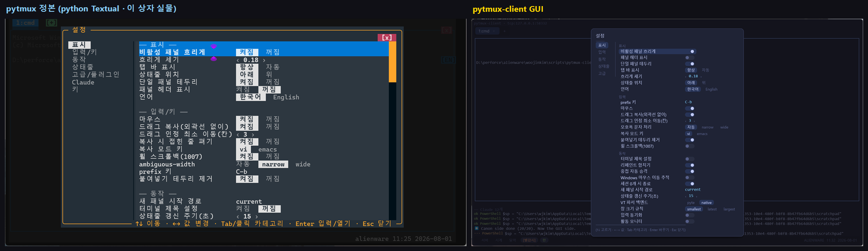Select 표시 category in Textual settings sidebar
Screen dimensions: 868x251
[x=79, y=45]
